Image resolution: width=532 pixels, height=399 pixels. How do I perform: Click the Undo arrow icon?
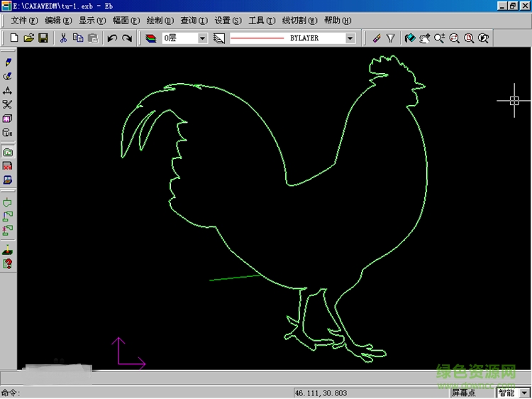(112, 38)
